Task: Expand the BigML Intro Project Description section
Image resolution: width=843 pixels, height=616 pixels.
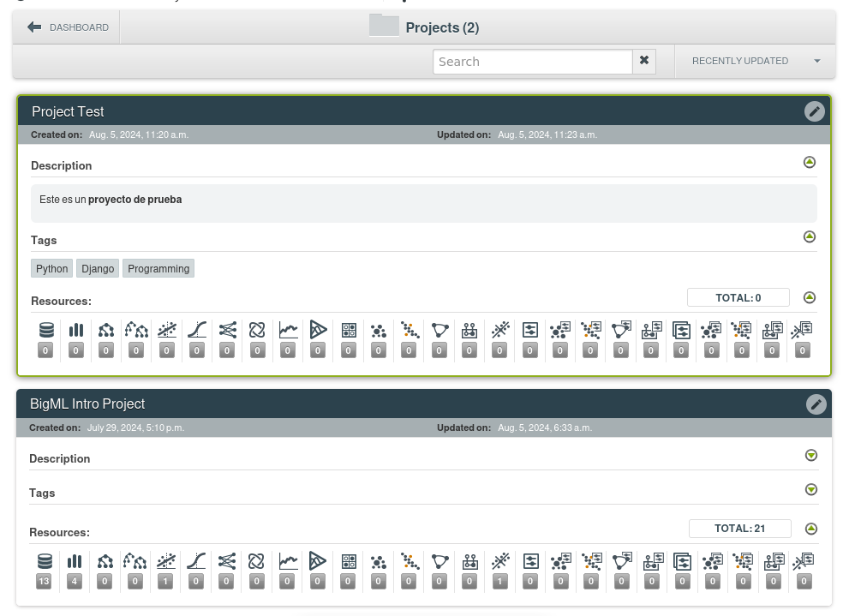Action: [811, 456]
